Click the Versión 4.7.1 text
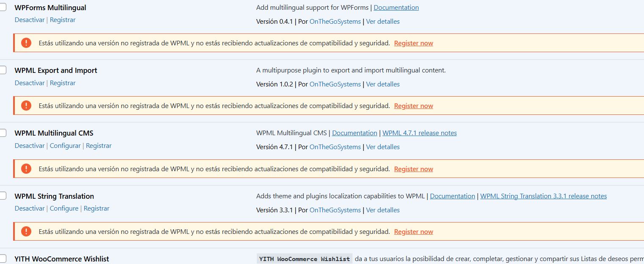644x264 pixels. coord(275,147)
